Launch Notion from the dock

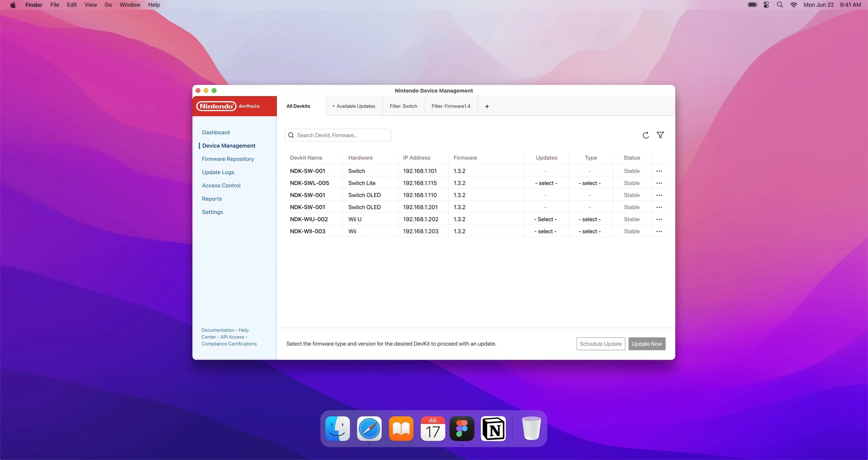click(x=493, y=429)
